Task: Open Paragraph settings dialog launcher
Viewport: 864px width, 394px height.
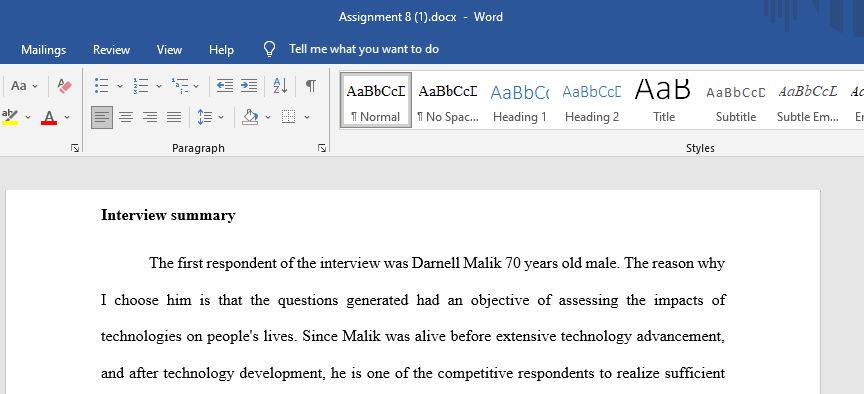Action: coord(322,148)
